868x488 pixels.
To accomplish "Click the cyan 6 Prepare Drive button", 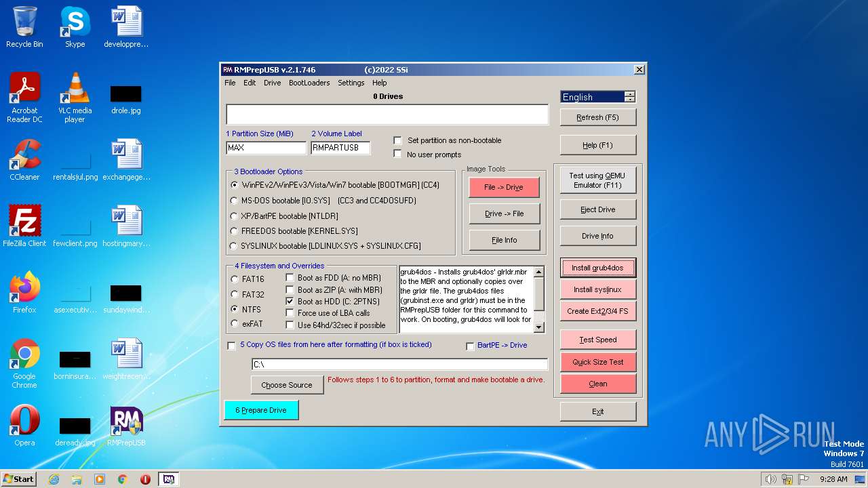I will click(x=261, y=410).
